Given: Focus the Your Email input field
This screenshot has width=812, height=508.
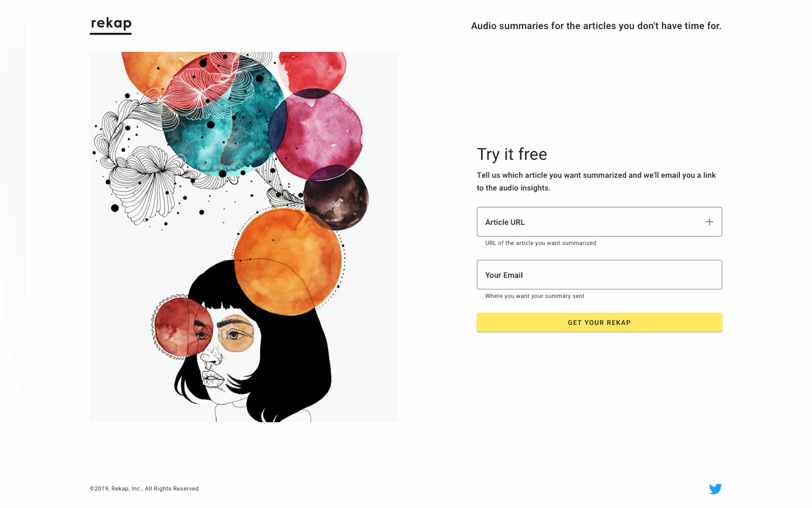Looking at the screenshot, I should pyautogui.click(x=599, y=274).
